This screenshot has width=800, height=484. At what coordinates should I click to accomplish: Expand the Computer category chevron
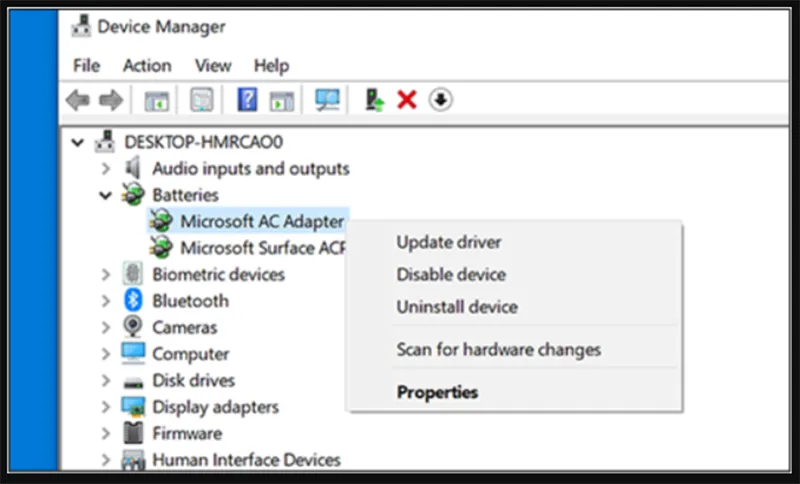(x=106, y=354)
